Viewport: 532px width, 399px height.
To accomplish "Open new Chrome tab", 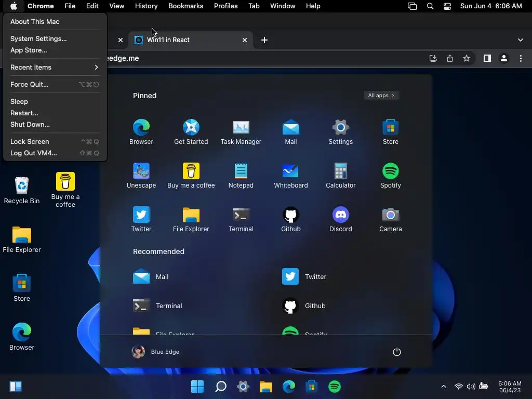I will 264,40.
